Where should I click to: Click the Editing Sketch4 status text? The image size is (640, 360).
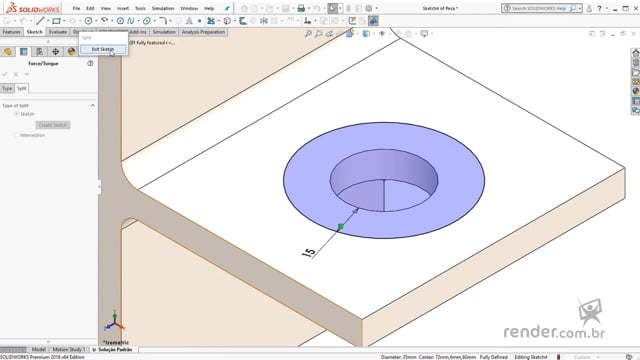click(x=531, y=357)
